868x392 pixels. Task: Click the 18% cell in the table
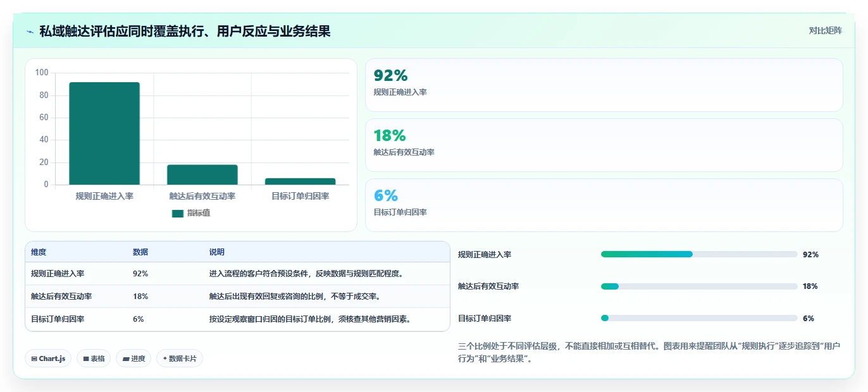[x=140, y=297]
